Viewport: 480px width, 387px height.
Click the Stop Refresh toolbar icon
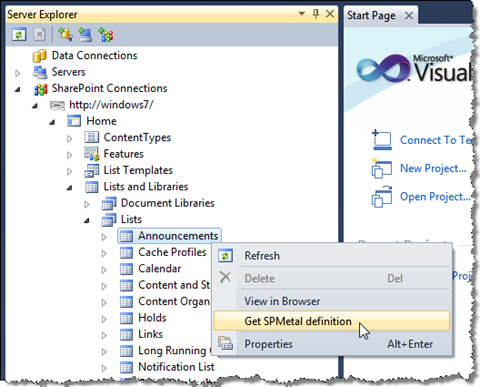pos(40,34)
